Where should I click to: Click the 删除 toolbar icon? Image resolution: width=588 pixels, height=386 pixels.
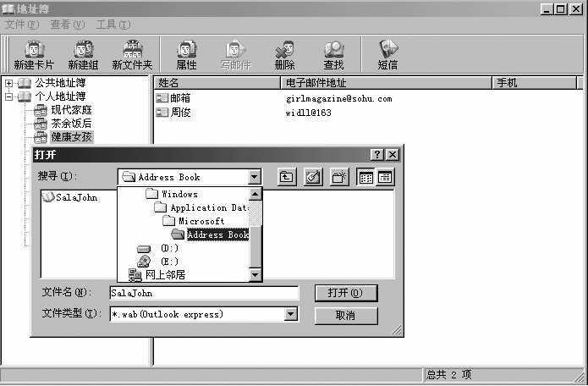coord(285,55)
